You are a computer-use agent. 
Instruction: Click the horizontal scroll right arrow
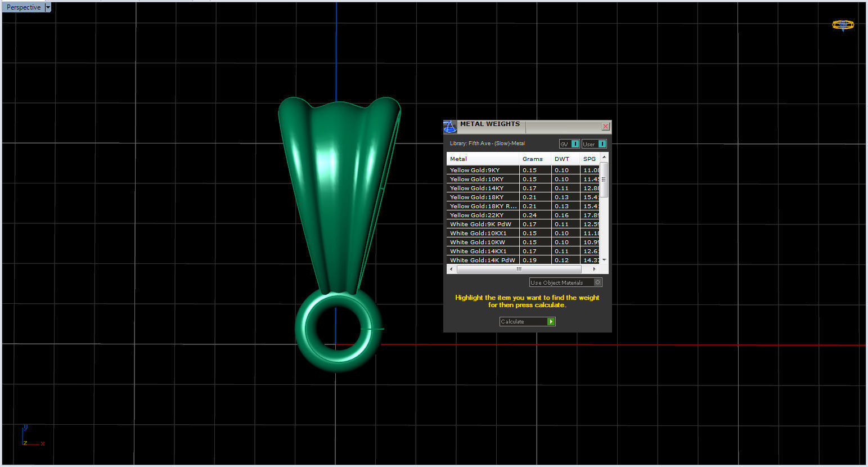pos(594,269)
